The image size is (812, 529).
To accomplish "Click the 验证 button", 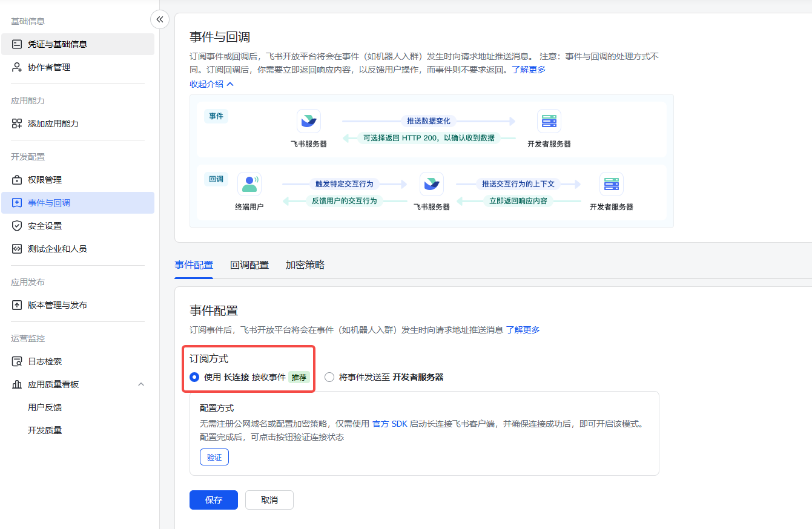I will coord(214,457).
